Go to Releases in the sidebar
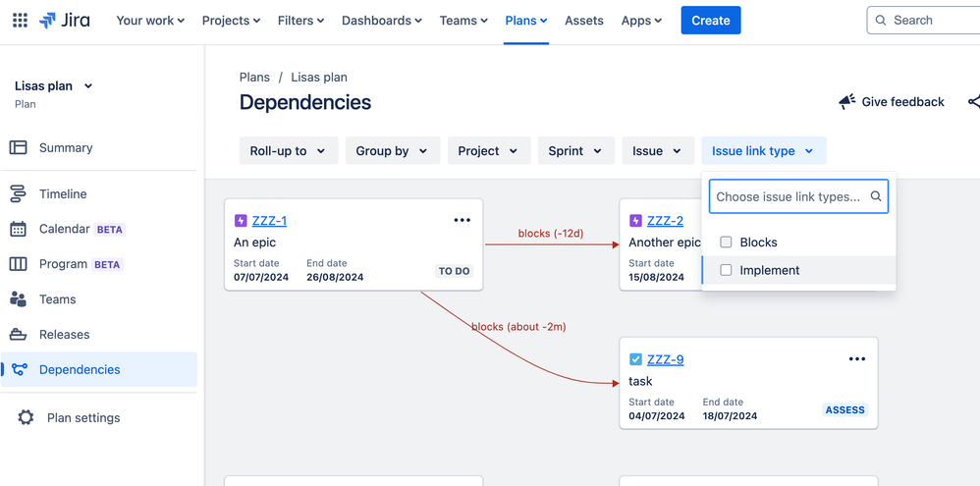The image size is (980, 486). [64, 335]
